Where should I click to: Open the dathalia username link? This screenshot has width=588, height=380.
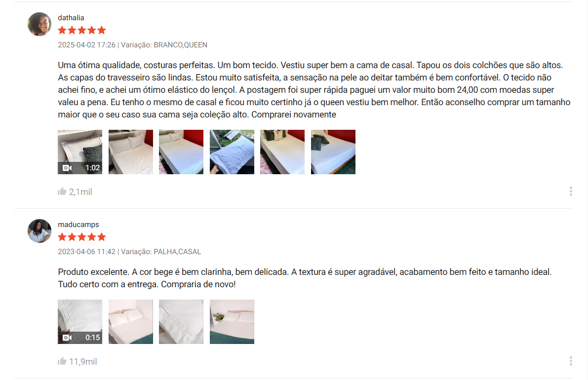pyautogui.click(x=71, y=18)
